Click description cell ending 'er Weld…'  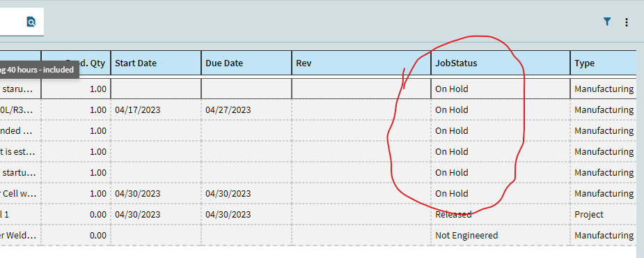click(x=20, y=236)
